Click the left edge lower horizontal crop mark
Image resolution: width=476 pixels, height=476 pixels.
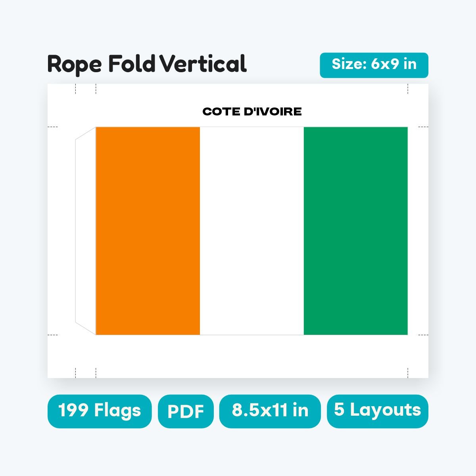click(x=53, y=335)
